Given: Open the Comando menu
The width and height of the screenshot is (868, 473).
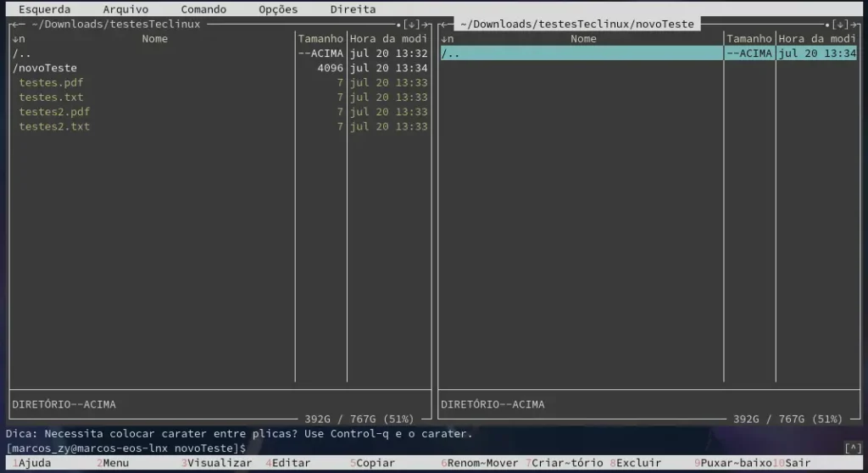Looking at the screenshot, I should [203, 9].
